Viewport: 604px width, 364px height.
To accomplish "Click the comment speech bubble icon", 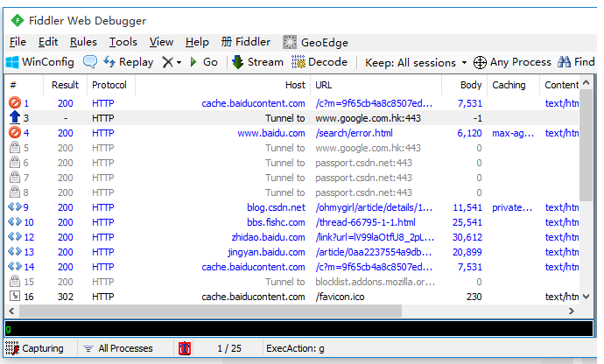I will point(90,61).
